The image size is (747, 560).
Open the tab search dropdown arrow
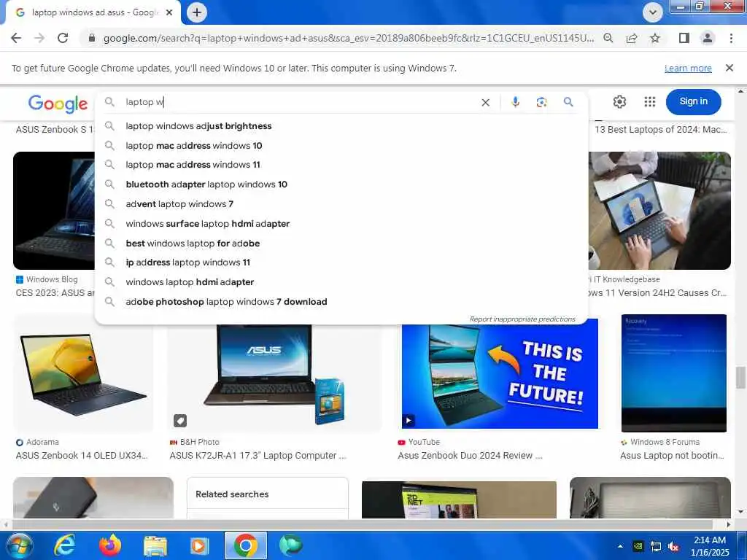click(653, 12)
